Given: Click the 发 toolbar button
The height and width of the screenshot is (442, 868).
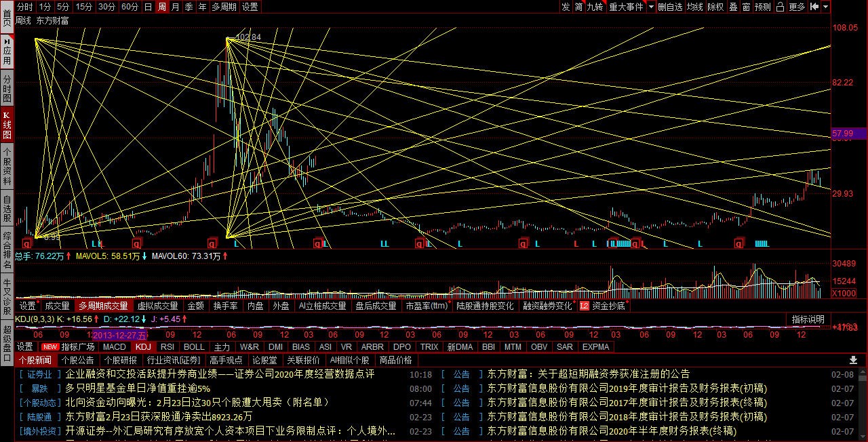Looking at the screenshot, I should pyautogui.click(x=566, y=7).
